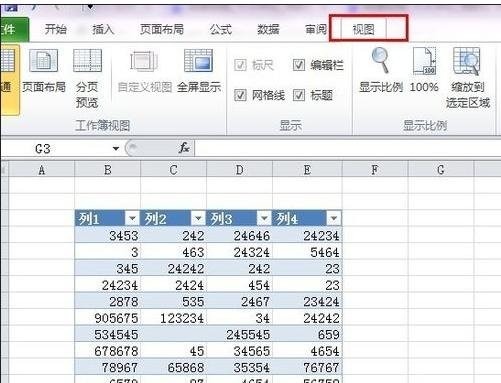The width and height of the screenshot is (501, 383).
Task: Select the 视图 (View) ribbon tab
Action: 364,29
